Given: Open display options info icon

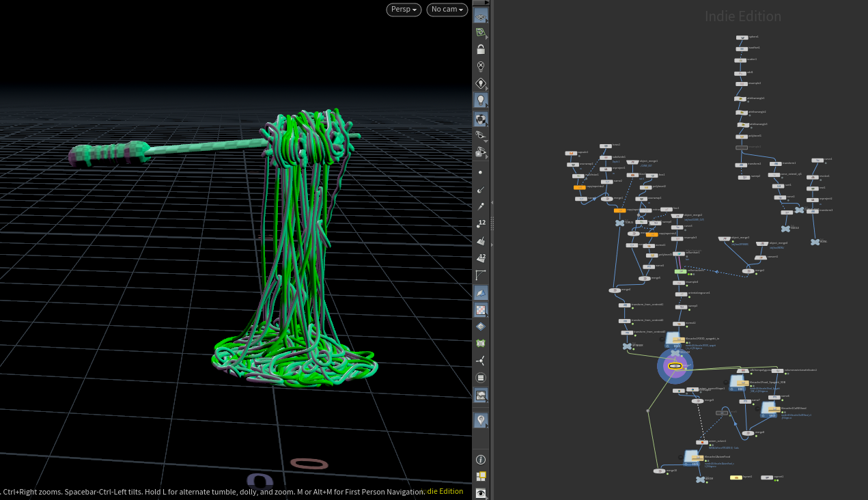Looking at the screenshot, I should (x=481, y=460).
